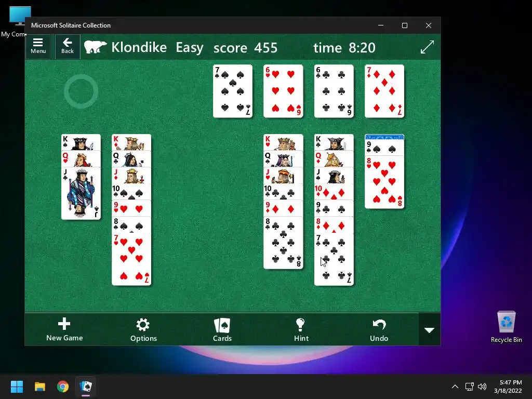
Task: Pick the Queen of hearts in first column
Action: 81,159
